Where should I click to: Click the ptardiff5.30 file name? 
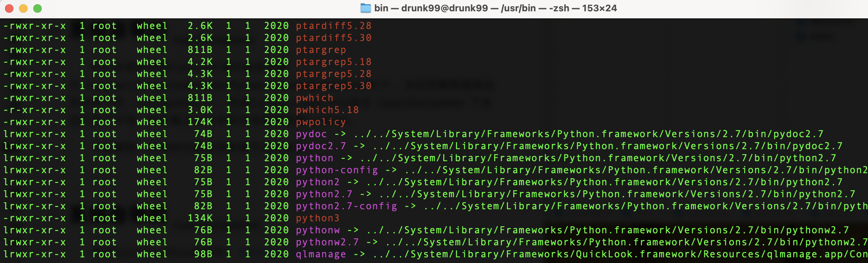(x=334, y=38)
